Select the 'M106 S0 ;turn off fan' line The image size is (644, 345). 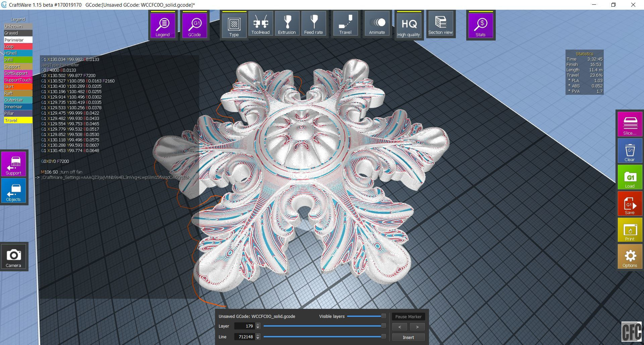[62, 172]
